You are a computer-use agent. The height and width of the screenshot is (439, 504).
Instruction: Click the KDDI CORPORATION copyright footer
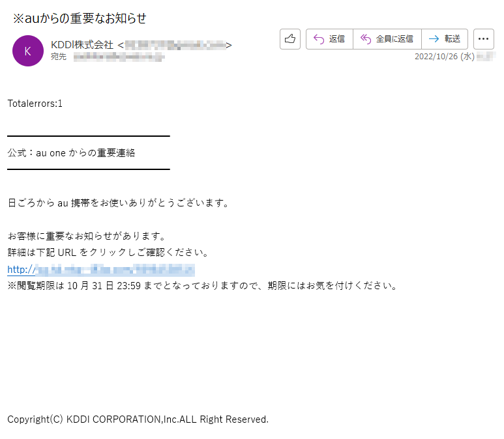pos(138,419)
